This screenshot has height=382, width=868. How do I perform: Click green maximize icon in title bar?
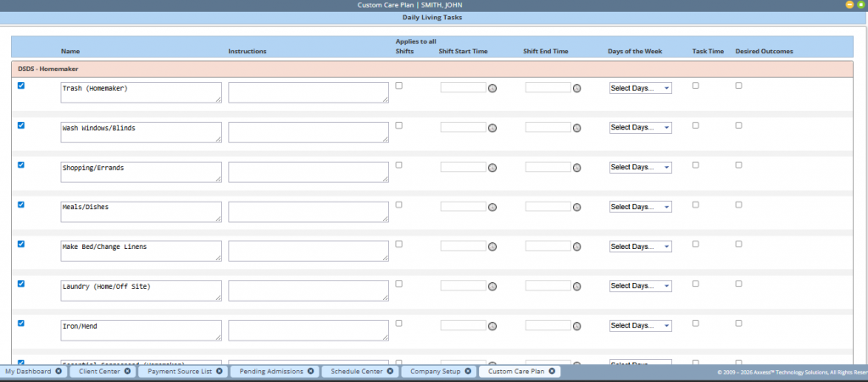[860, 5]
